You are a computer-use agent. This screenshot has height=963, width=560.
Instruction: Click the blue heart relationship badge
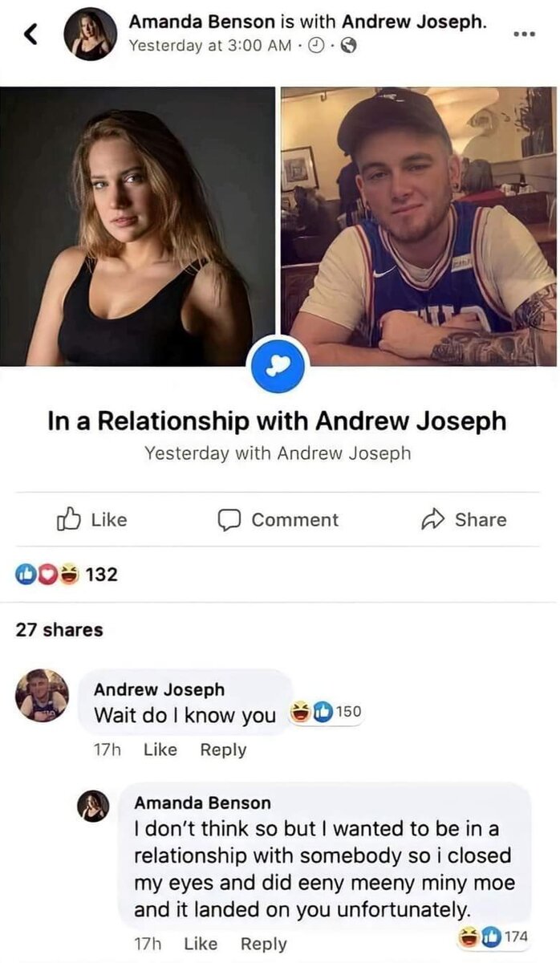pos(281,365)
